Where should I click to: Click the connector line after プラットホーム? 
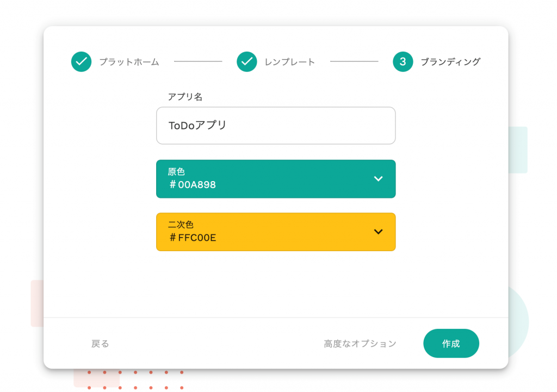pos(198,61)
